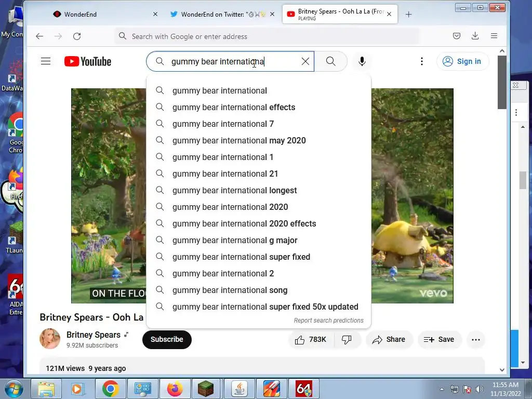Open the taskbar clock and date

pyautogui.click(x=505, y=389)
